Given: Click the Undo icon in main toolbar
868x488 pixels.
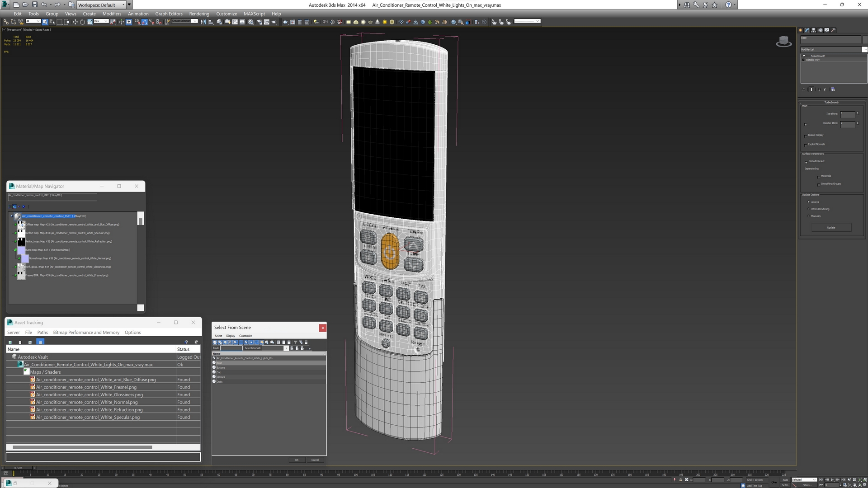Looking at the screenshot, I should point(42,5).
